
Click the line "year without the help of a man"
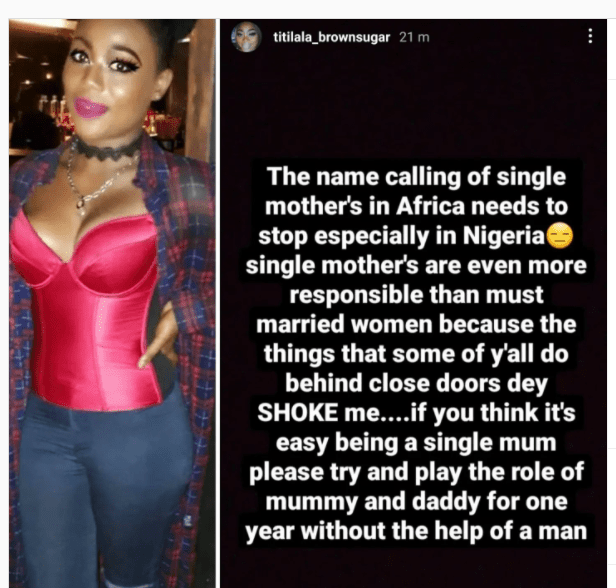[x=416, y=531]
